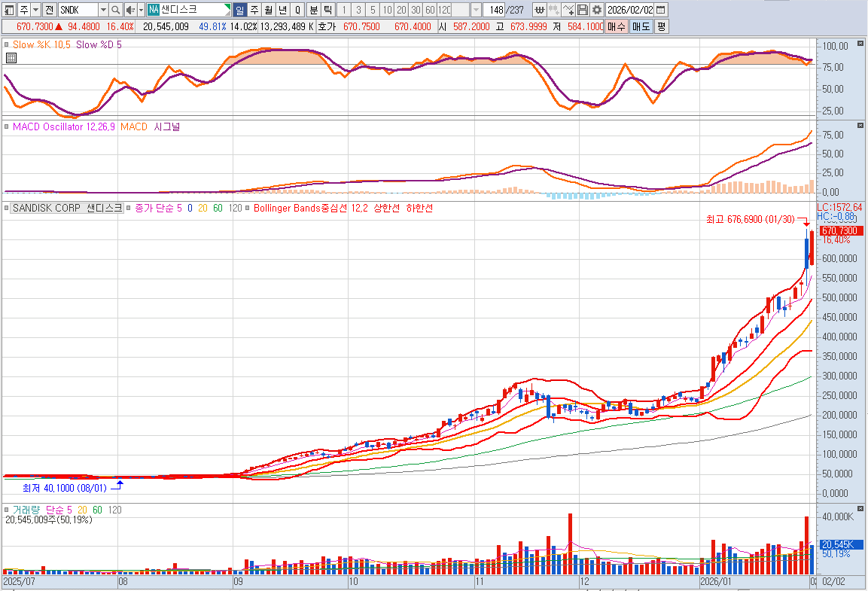Click the add indicator line icon

(x=568, y=10)
